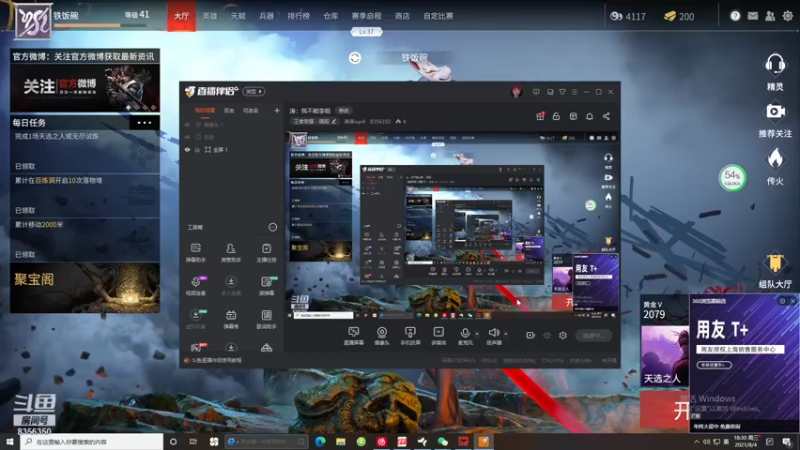Toggle visibility of the first source row
800x450 pixels.
187,124
